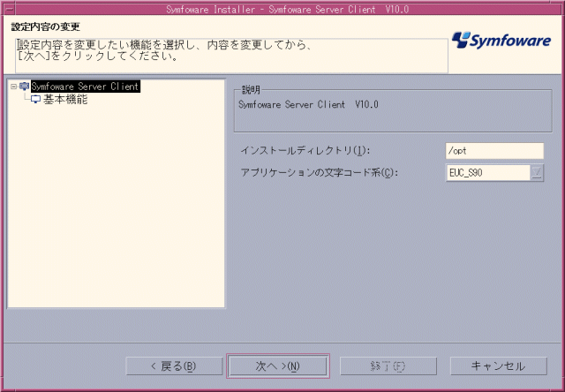Click the キャンセル button
This screenshot has width=565, height=392.
(x=499, y=366)
